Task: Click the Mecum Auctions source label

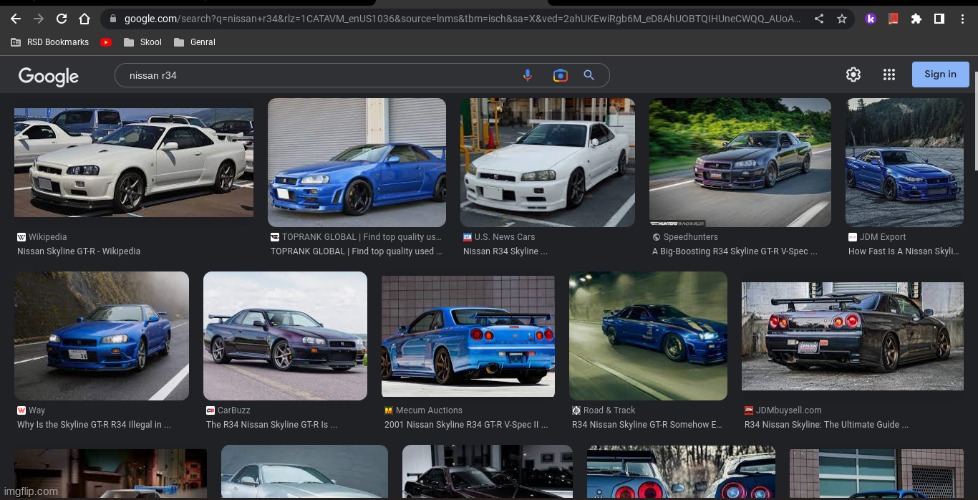Action: 429,410
